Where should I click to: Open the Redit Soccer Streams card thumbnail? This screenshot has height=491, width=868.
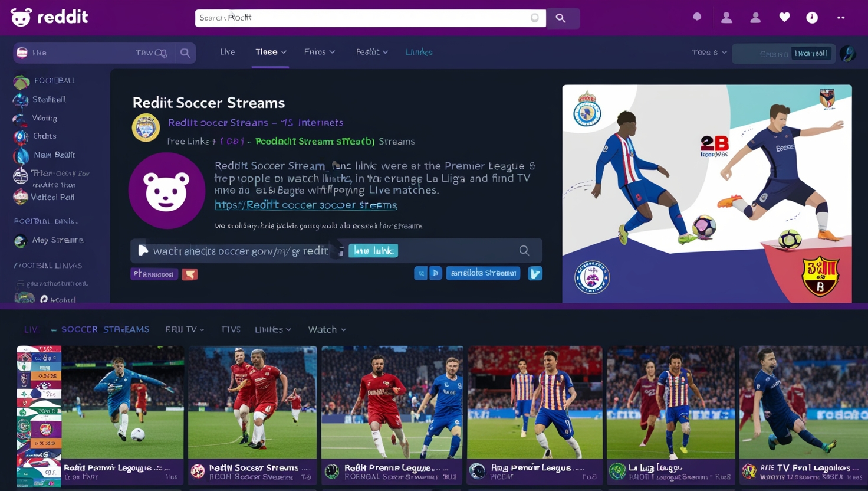252,402
